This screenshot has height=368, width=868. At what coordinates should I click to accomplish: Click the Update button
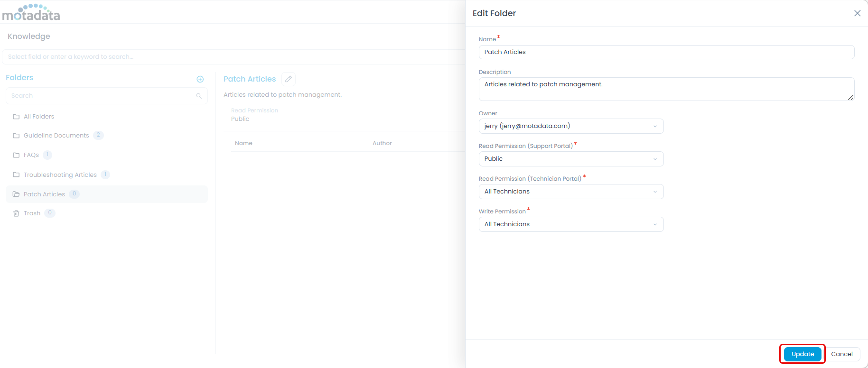click(803, 354)
